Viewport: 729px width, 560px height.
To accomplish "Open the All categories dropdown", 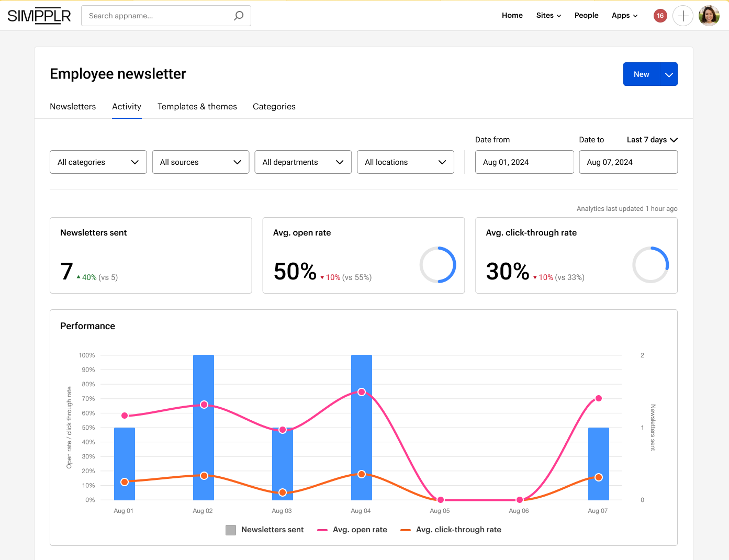I will (x=98, y=162).
